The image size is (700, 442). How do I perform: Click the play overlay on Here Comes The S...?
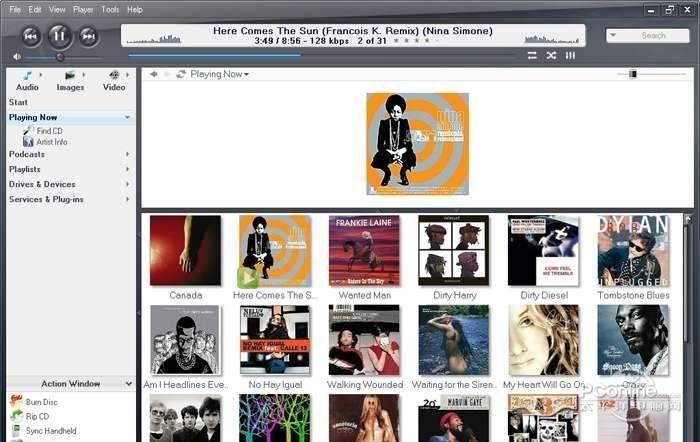coord(247,277)
